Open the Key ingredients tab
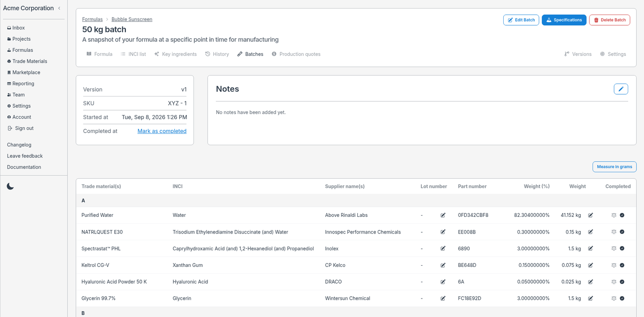 [x=175, y=54]
